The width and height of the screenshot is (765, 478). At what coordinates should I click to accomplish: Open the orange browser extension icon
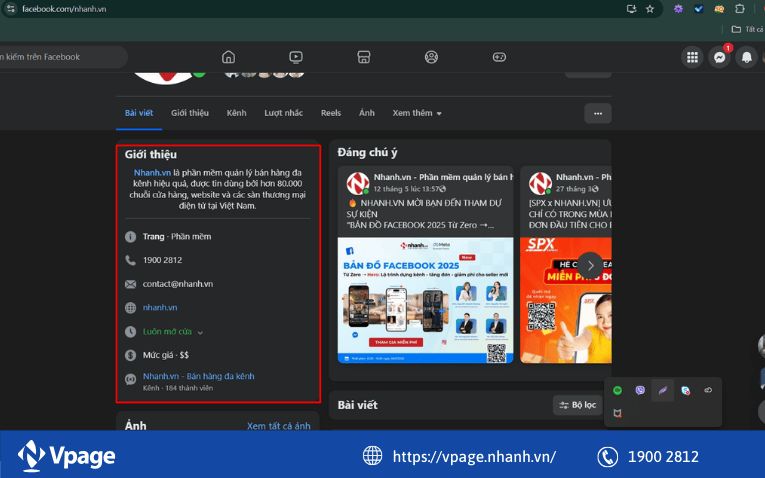[719, 9]
